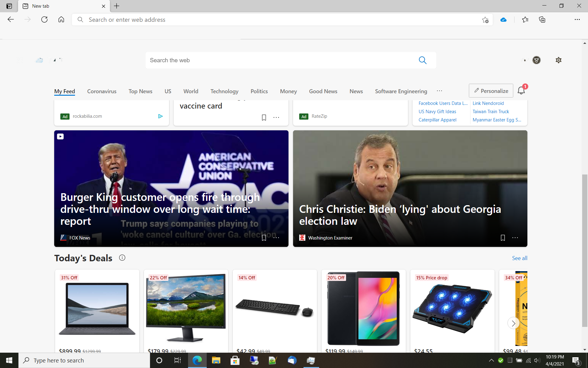Viewport: 588px width, 368px height.
Task: Open more options for vaccine card article
Action: (276, 117)
